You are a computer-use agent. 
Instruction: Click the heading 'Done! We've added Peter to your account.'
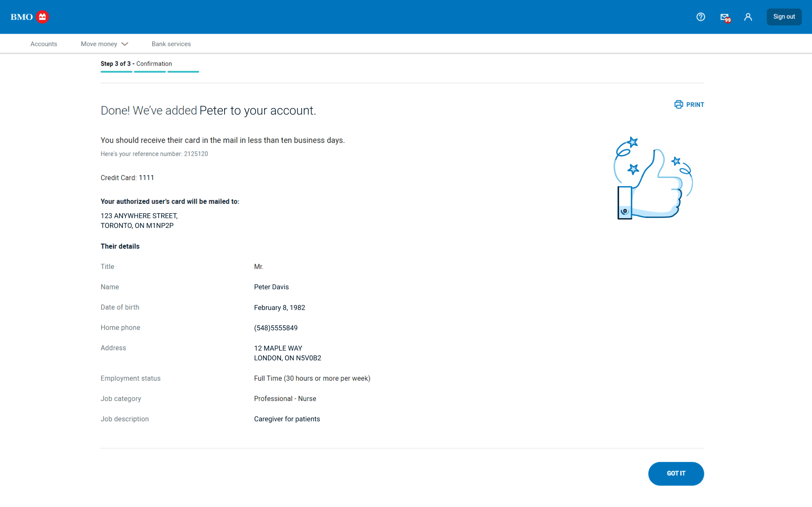[208, 110]
